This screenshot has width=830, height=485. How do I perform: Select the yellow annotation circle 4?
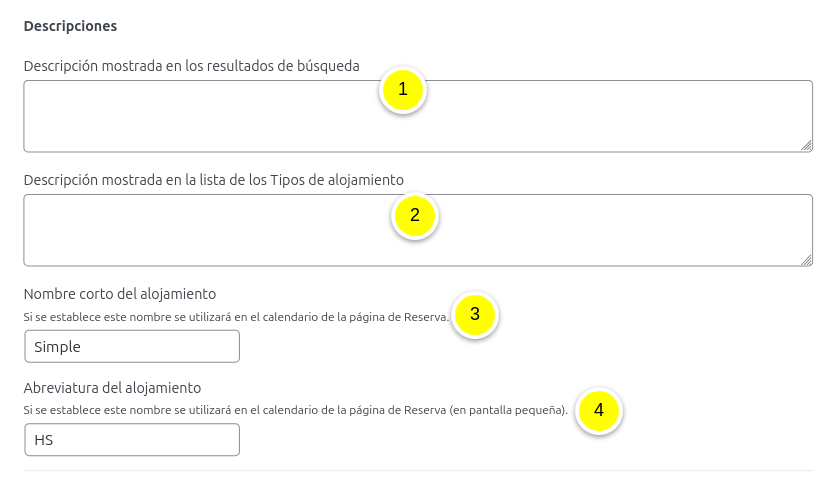point(598,410)
